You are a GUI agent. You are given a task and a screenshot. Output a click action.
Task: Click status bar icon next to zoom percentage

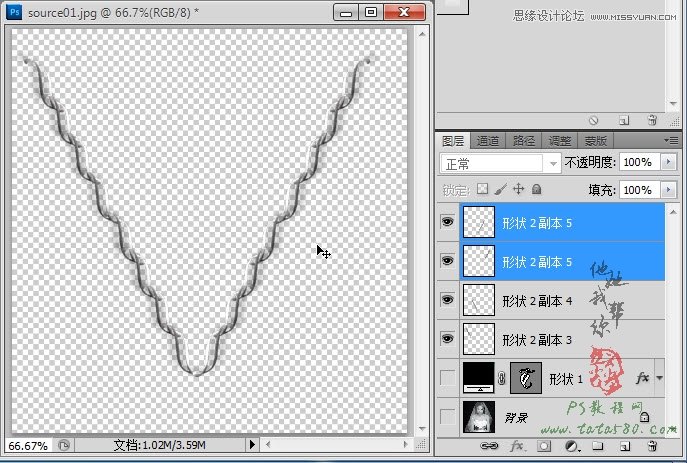click(x=64, y=445)
